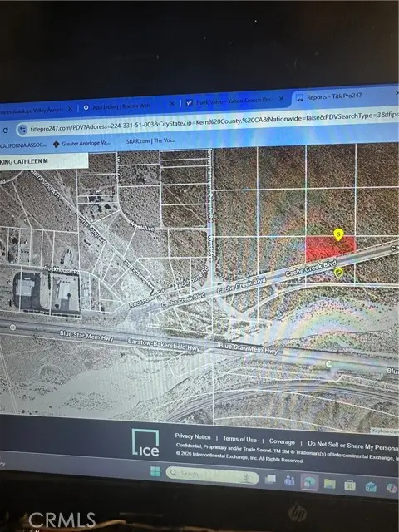The height and width of the screenshot is (532, 399).
Task: Open the SRAR.com bookmark
Action: (150, 140)
